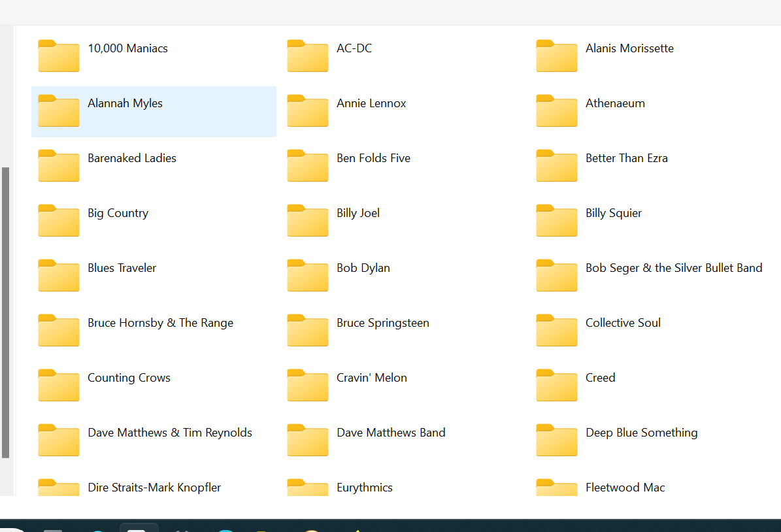Click the vertical scrollbar thumb
This screenshot has height=532, width=781.
point(5,312)
